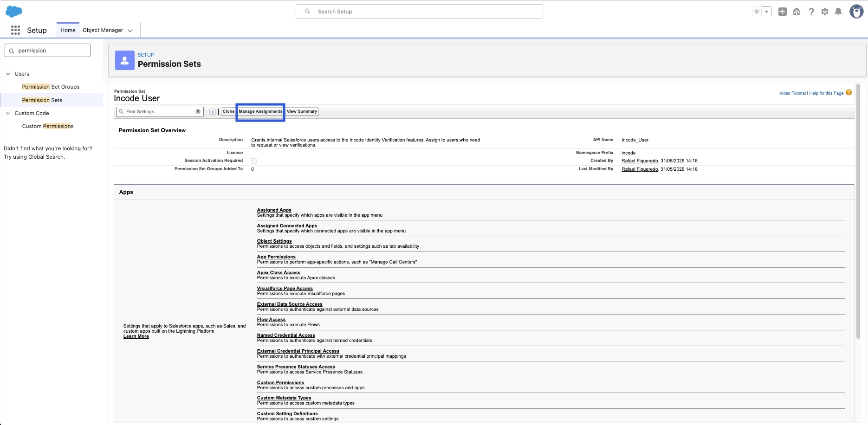The height and width of the screenshot is (425, 868).
Task: Click the orange help icon near Help for this Page
Action: coord(849,92)
